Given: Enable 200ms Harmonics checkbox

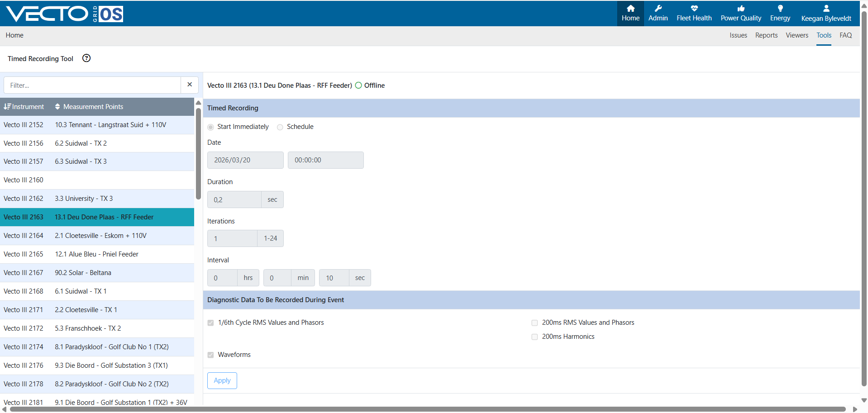Looking at the screenshot, I should pos(534,337).
